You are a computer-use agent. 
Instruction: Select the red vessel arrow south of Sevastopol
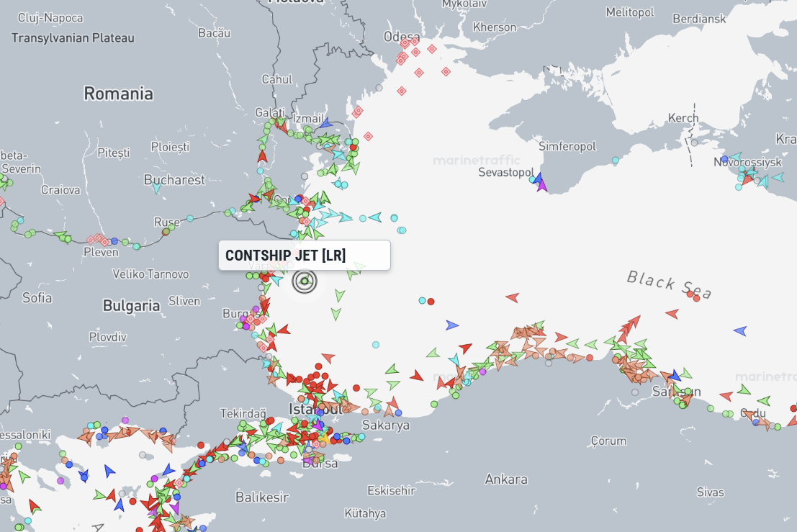pyautogui.click(x=513, y=297)
